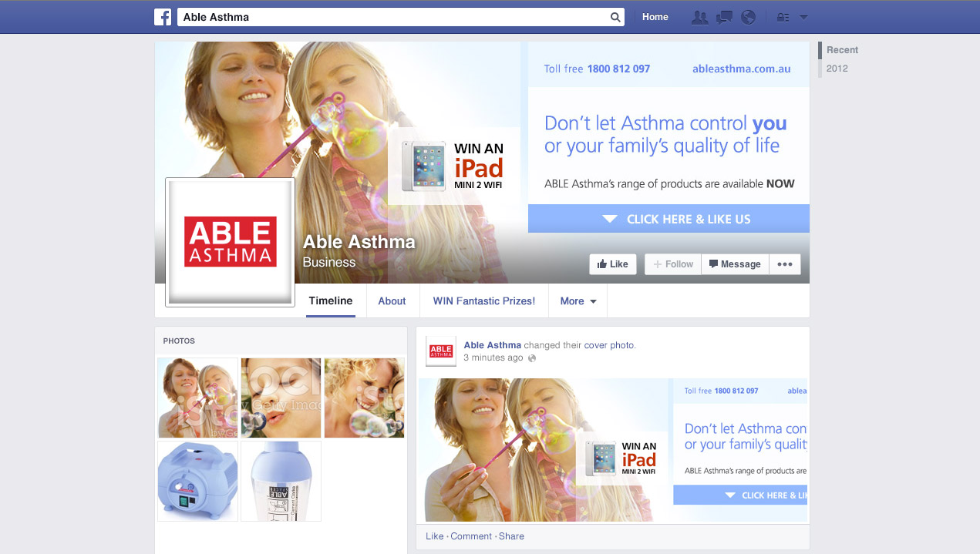980x554 pixels.
Task: Click the WIN AN iPad promo graphic
Action: tap(454, 166)
